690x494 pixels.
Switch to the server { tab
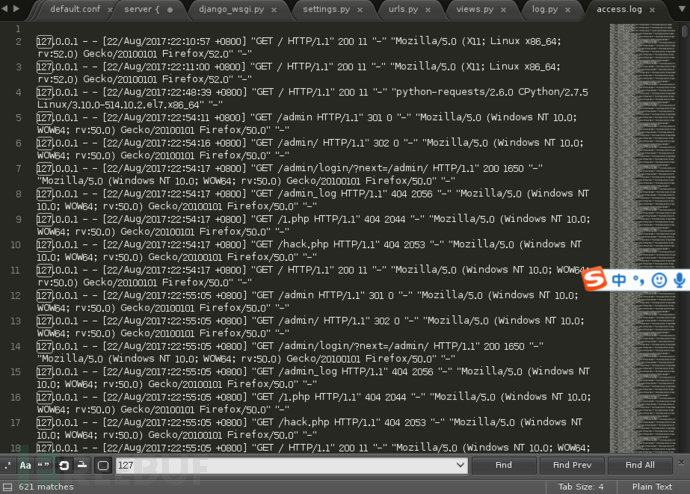(x=142, y=9)
